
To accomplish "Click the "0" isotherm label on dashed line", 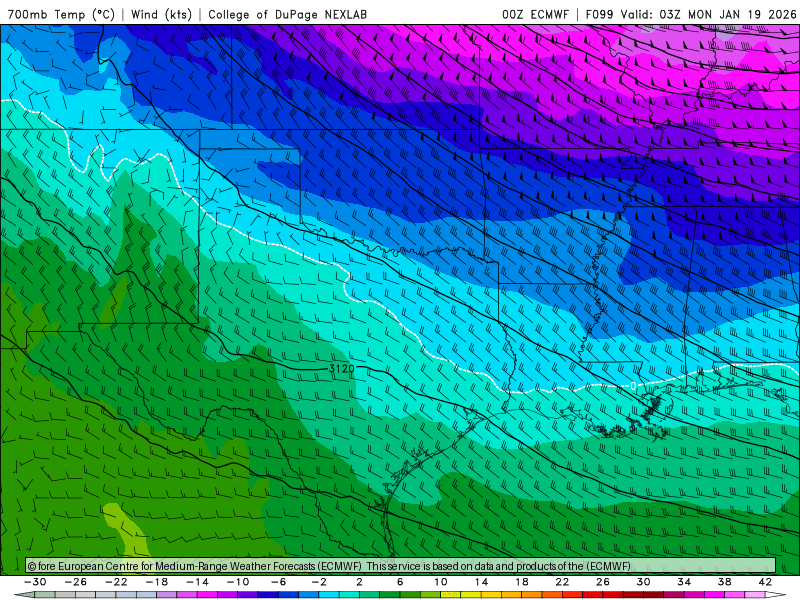I will pos(633,386).
